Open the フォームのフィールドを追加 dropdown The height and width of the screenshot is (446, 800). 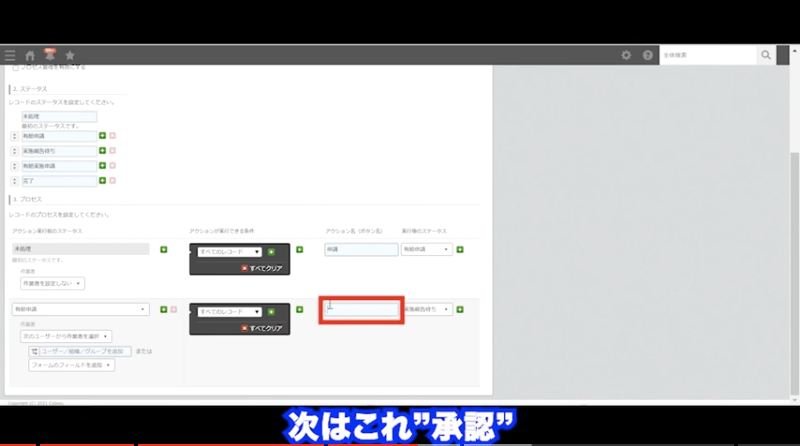[x=71, y=365]
